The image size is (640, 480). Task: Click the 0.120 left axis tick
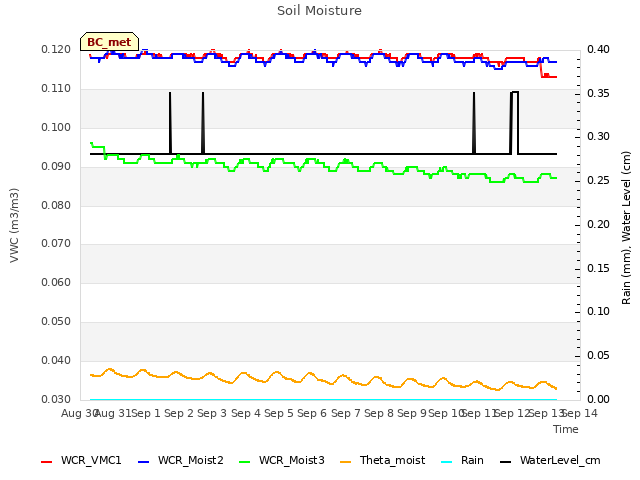pyautogui.click(x=56, y=50)
